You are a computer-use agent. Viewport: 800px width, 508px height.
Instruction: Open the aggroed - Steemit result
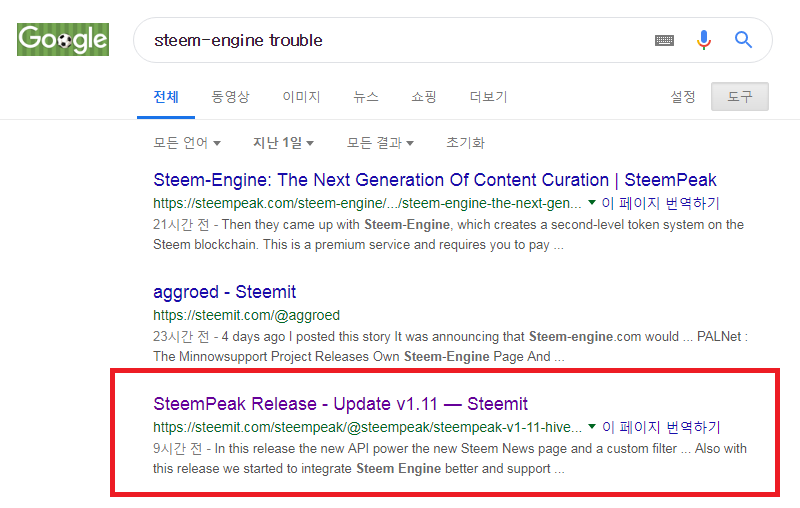(x=224, y=292)
